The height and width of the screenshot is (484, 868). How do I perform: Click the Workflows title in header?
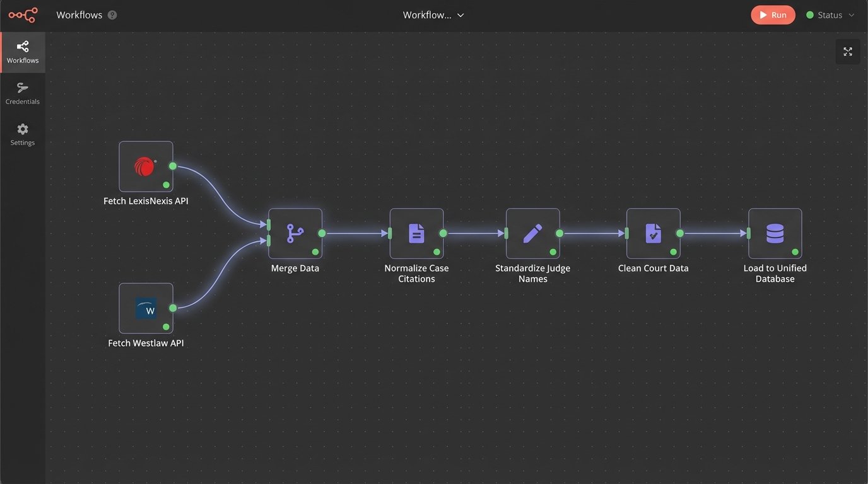click(x=79, y=15)
